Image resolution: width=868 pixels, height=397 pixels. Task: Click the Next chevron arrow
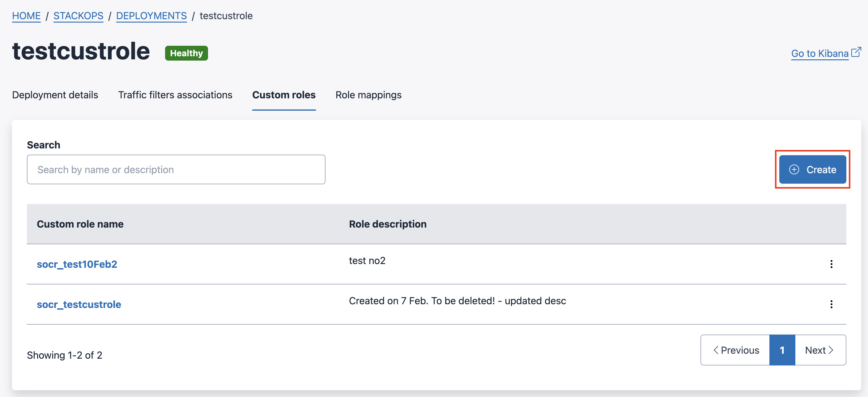pyautogui.click(x=831, y=350)
